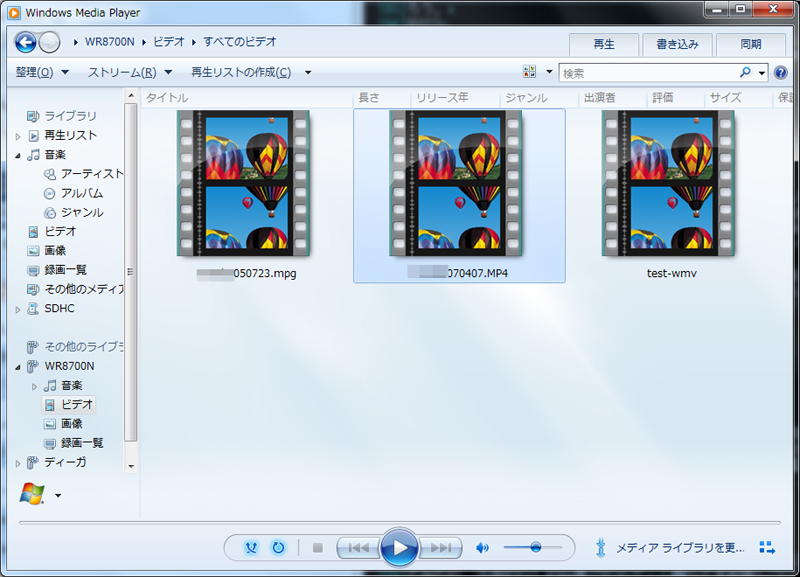Screen dimensions: 800x577
Task: Skip to the next track
Action: pyautogui.click(x=441, y=548)
